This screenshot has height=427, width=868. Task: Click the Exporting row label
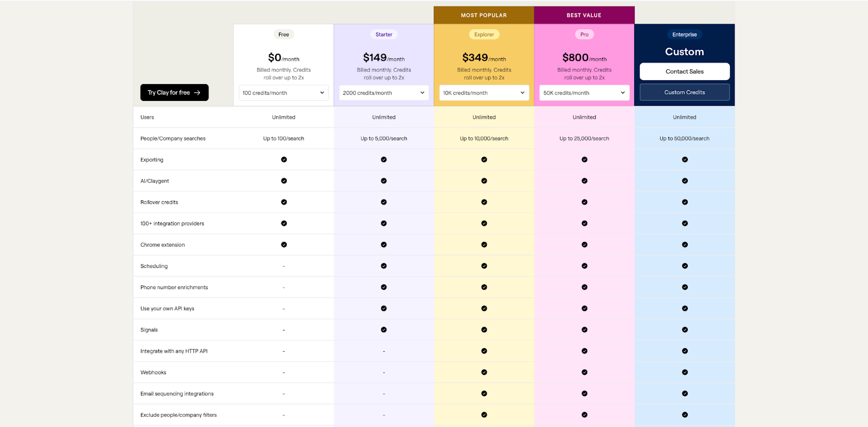[x=152, y=160]
